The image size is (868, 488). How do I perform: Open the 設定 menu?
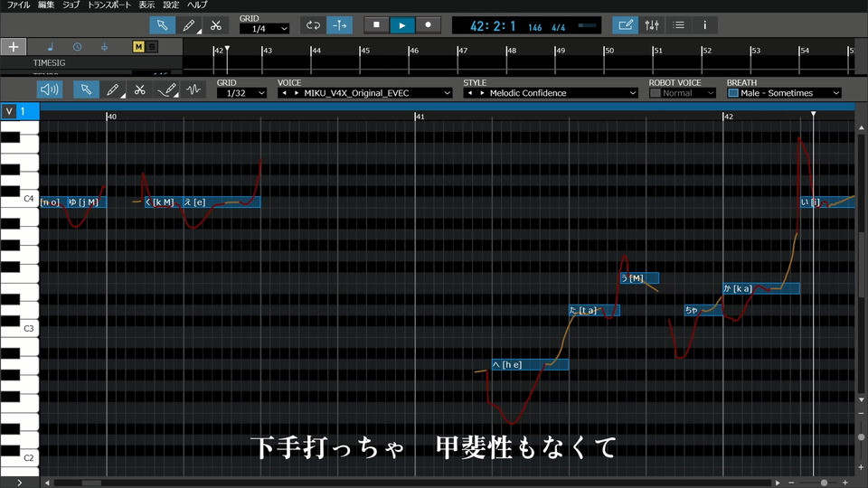click(x=171, y=5)
